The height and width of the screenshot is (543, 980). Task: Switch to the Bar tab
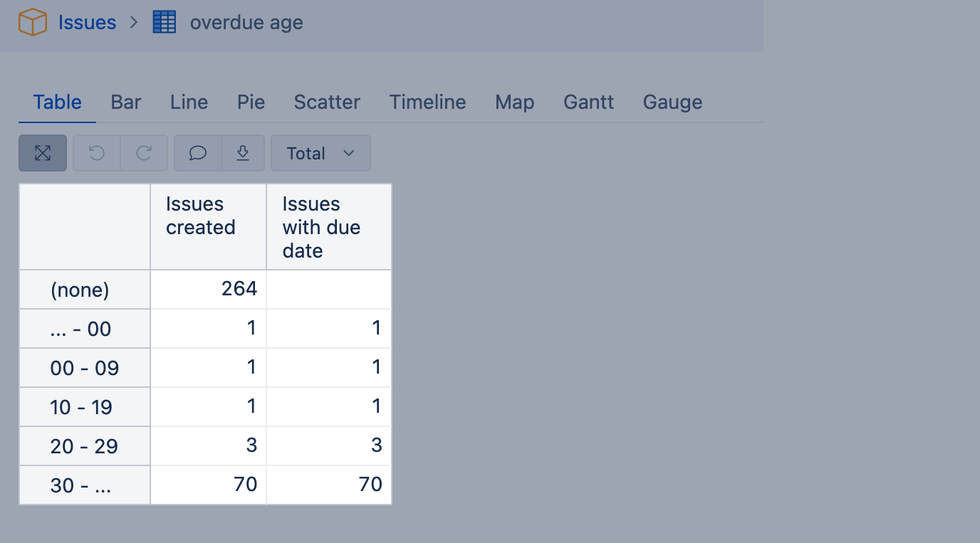pos(126,102)
